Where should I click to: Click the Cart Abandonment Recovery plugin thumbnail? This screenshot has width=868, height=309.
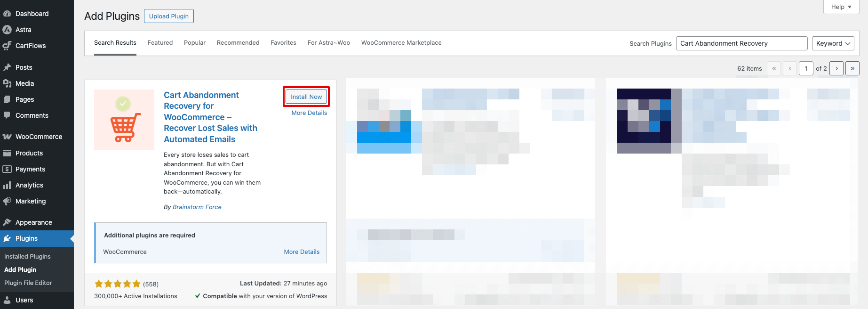coord(124,120)
